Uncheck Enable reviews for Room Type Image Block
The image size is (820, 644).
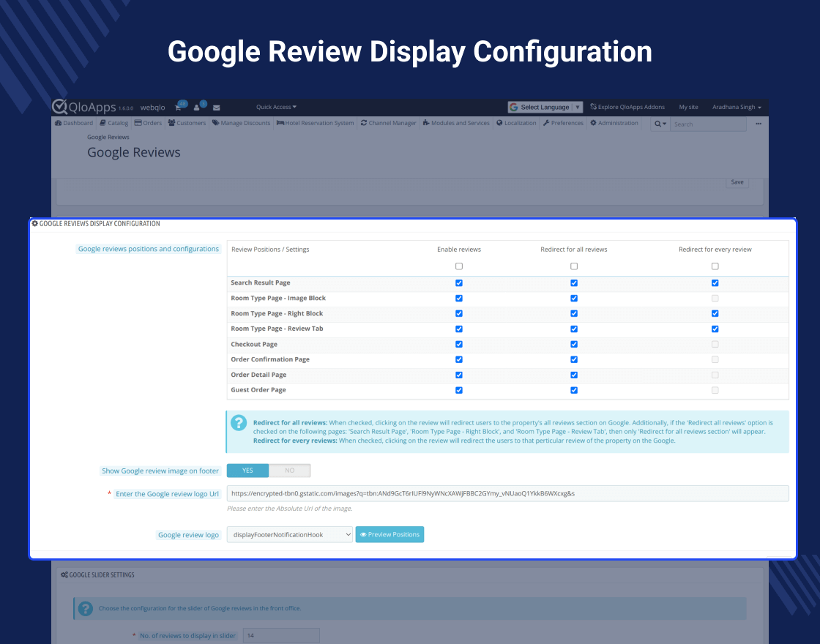tap(458, 298)
